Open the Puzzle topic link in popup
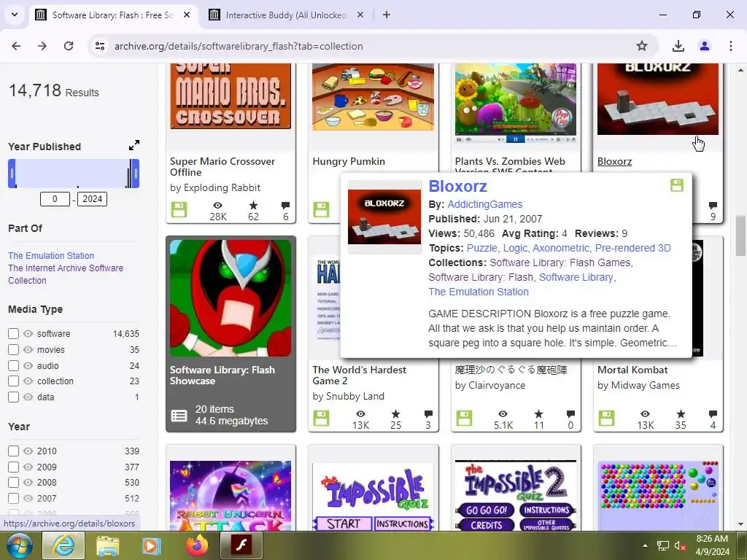The width and height of the screenshot is (747, 560). point(481,248)
